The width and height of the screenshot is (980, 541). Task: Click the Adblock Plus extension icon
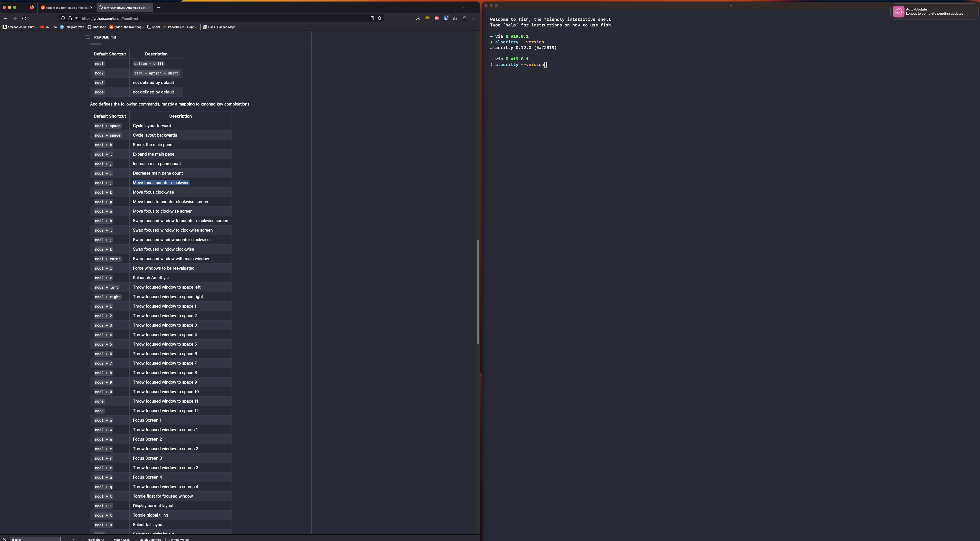tap(437, 18)
